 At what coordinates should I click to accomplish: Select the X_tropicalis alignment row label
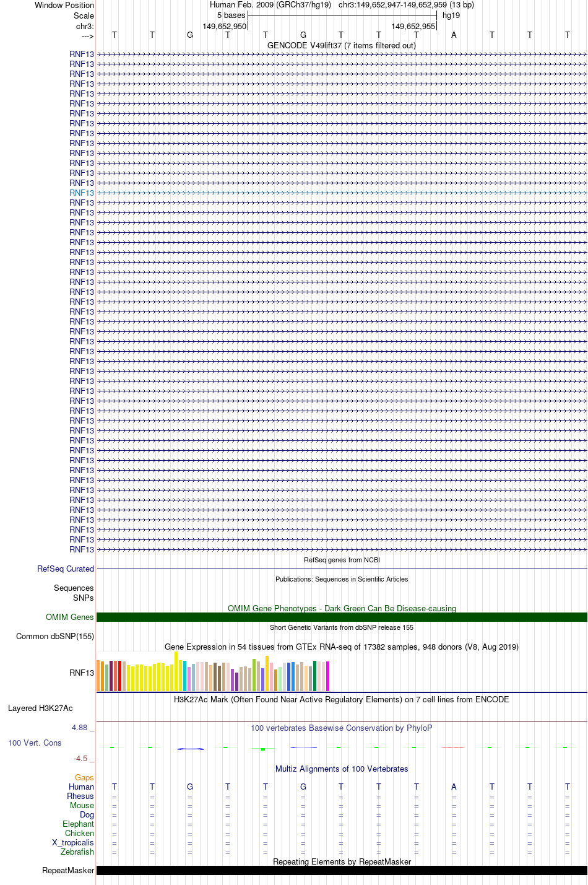click(73, 842)
